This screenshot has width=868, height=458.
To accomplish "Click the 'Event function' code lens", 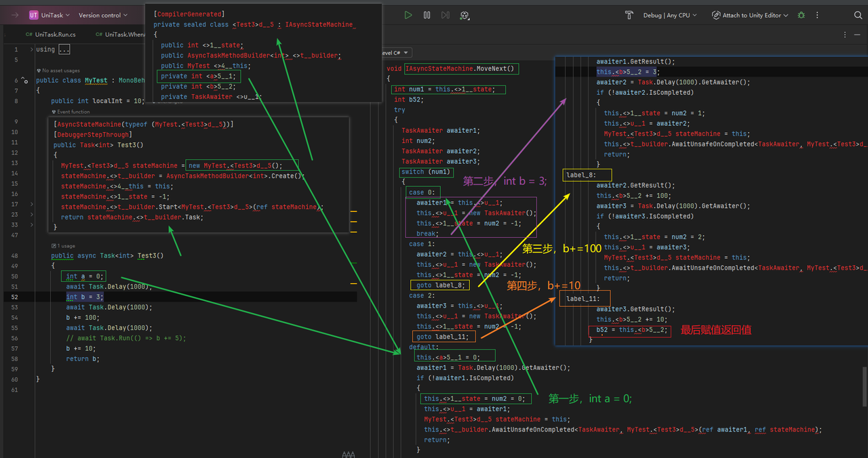I will (x=73, y=112).
